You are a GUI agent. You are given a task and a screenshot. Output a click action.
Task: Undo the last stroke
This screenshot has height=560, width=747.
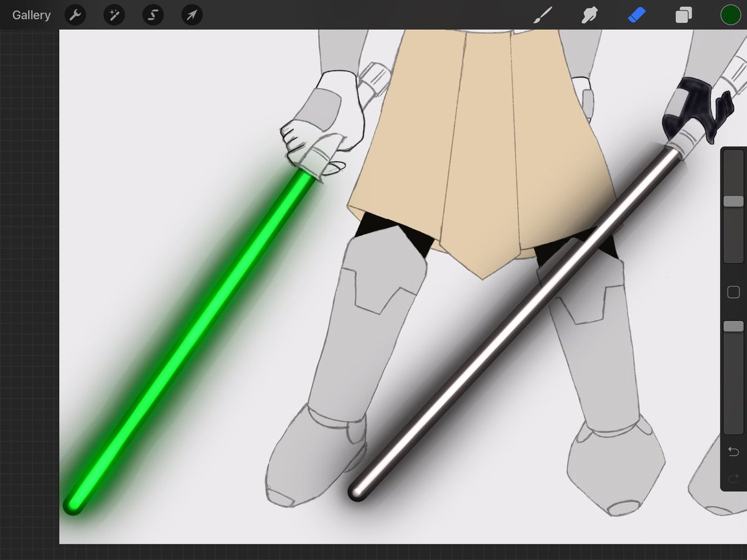pyautogui.click(x=733, y=450)
